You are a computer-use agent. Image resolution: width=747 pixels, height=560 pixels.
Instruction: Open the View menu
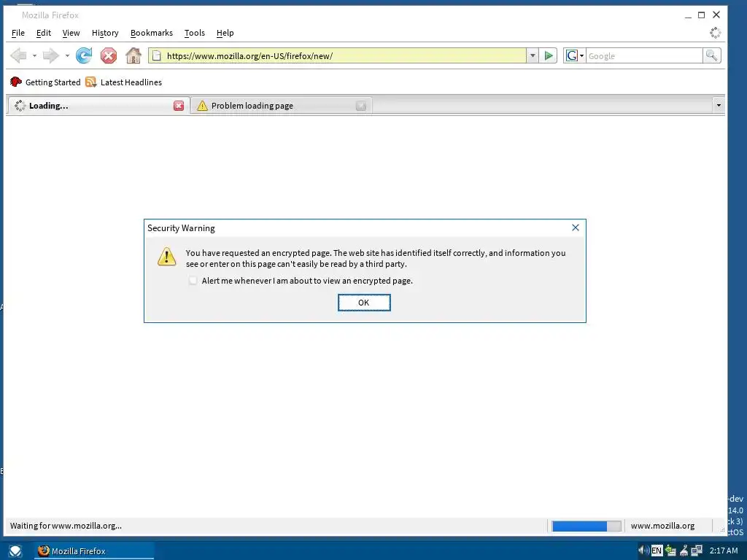coord(71,33)
